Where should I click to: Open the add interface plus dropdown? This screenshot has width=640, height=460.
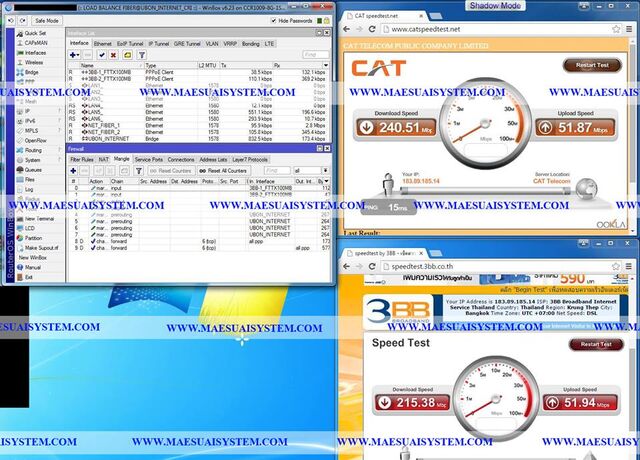[x=74, y=55]
